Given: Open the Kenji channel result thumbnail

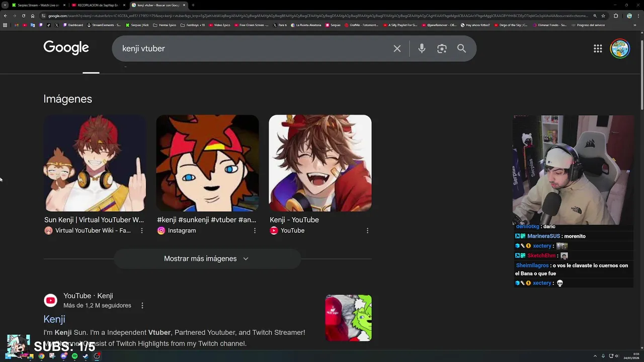Looking at the screenshot, I should click(348, 318).
